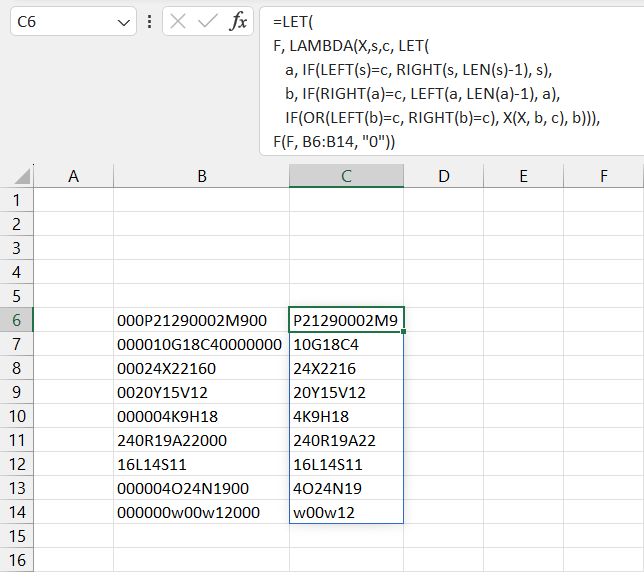
Task: Click empty cell E10
Action: point(524,416)
